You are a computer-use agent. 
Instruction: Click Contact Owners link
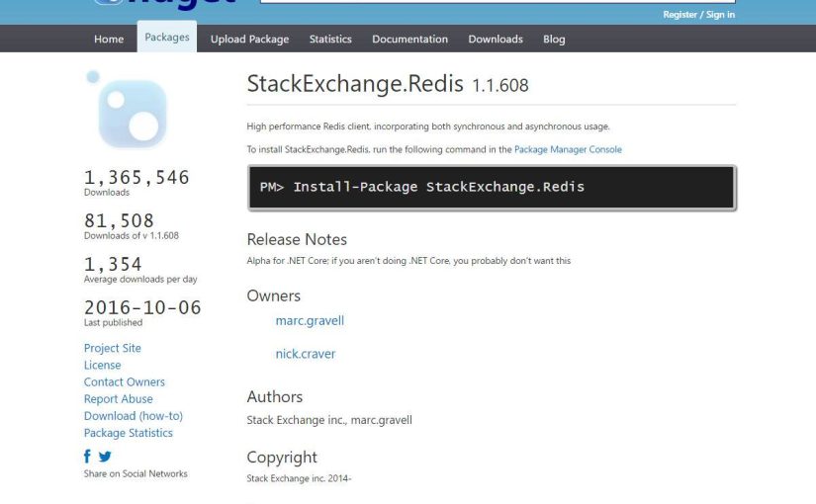pyautogui.click(x=125, y=382)
